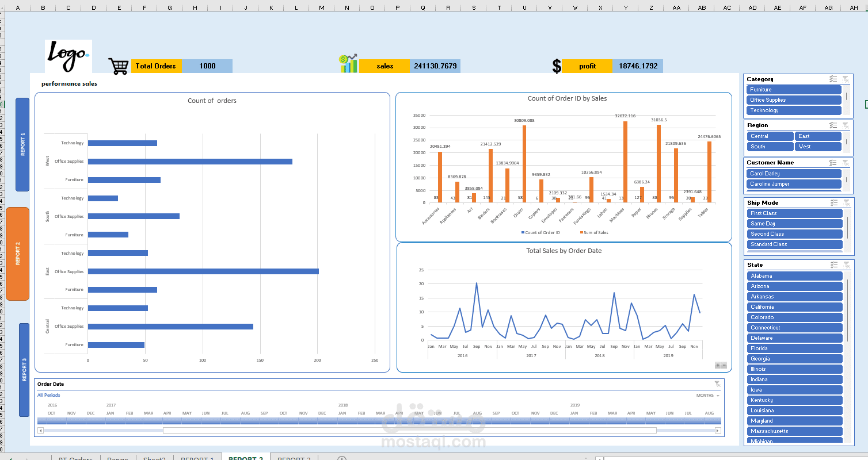Click the yellow profit label box
The width and height of the screenshot is (868, 460).
(587, 66)
